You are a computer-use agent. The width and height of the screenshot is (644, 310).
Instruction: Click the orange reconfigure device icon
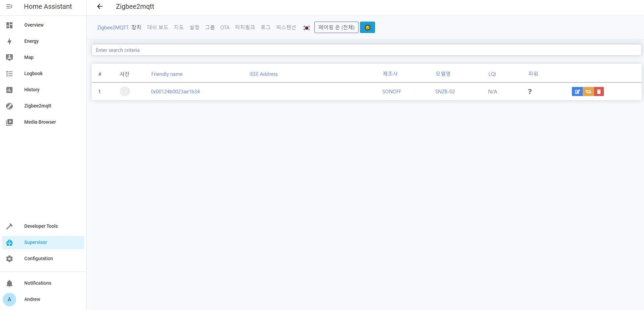588,92
